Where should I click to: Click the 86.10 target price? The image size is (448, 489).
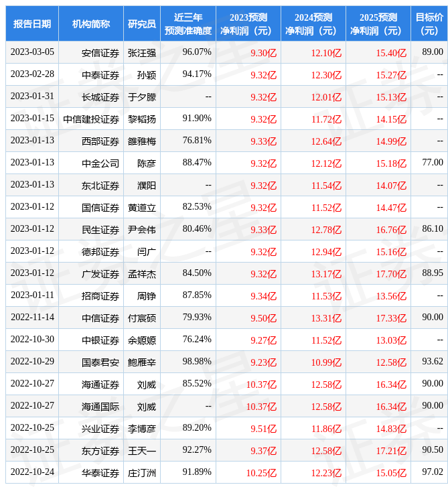(433, 229)
